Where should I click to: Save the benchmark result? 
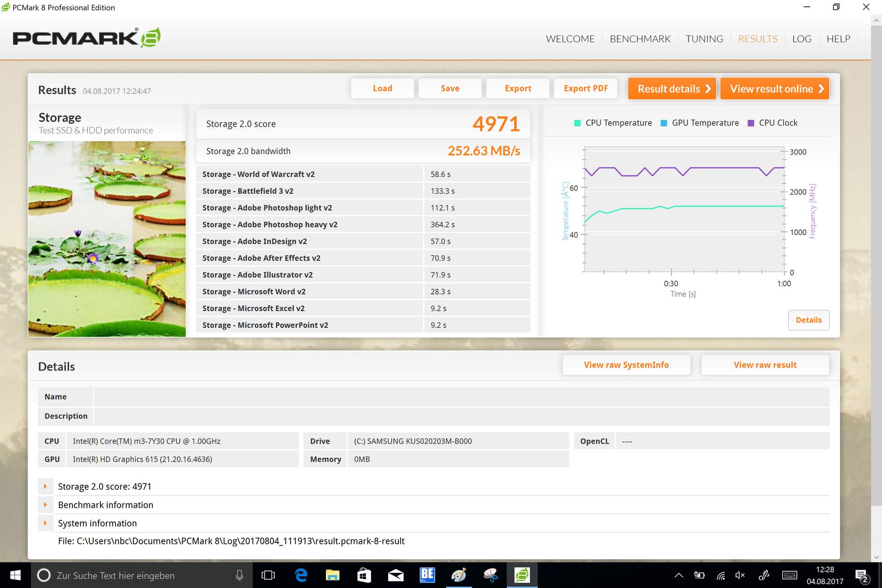click(x=450, y=88)
